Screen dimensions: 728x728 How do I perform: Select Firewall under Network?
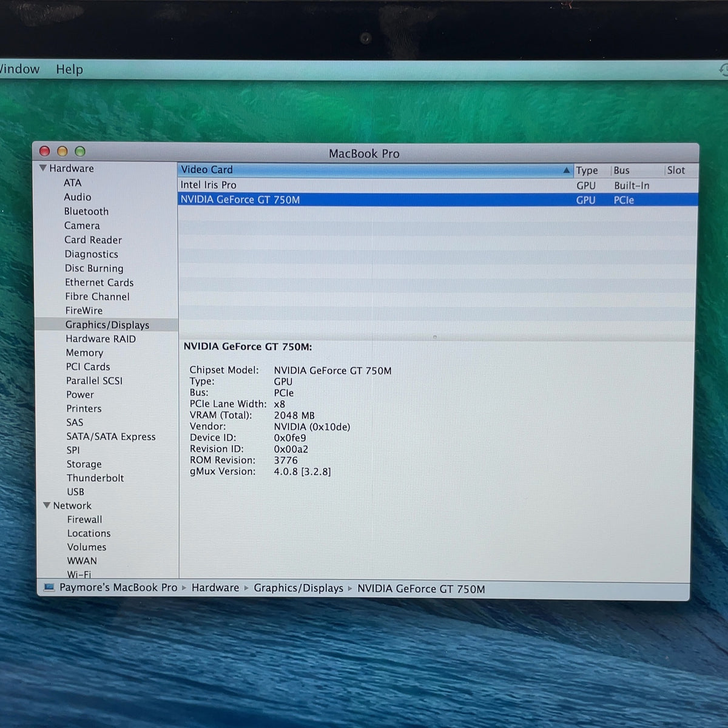[84, 519]
